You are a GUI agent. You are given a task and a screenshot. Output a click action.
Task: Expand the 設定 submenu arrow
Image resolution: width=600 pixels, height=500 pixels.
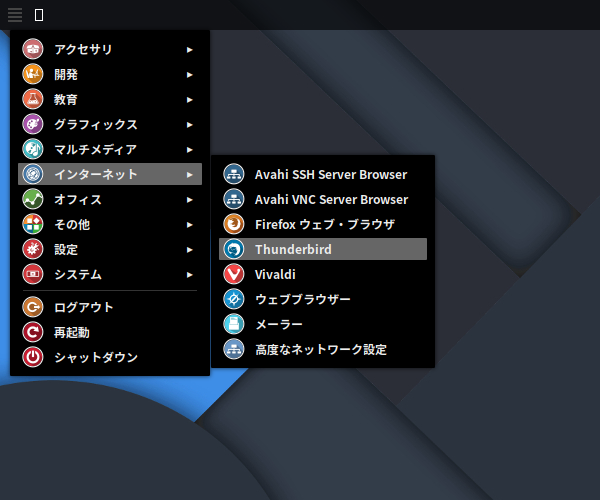coord(189,250)
